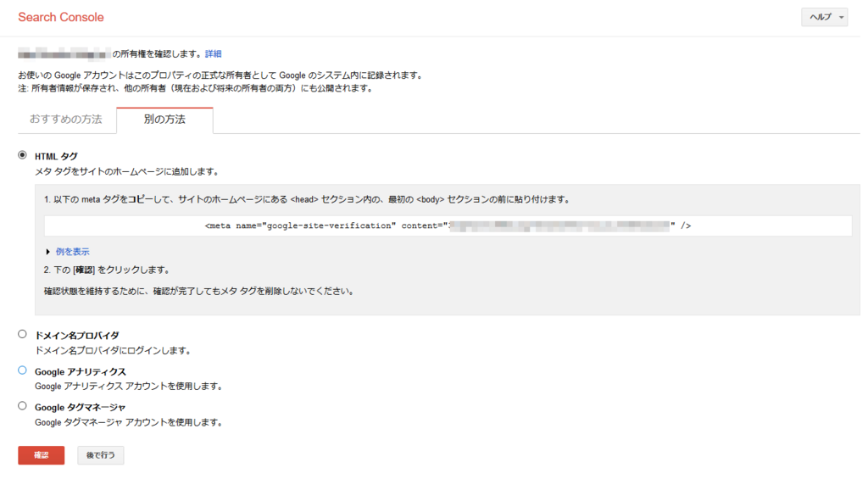
Task: Click the 後で行う button
Action: pos(100,455)
